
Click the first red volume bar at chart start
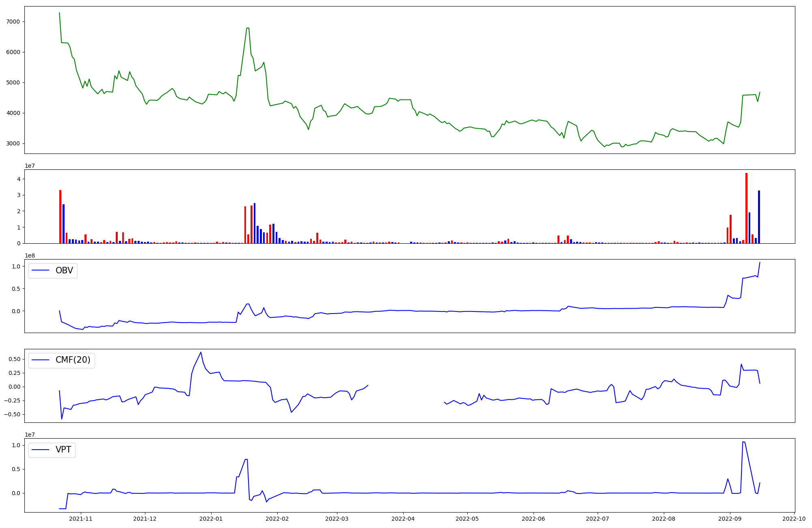point(60,216)
